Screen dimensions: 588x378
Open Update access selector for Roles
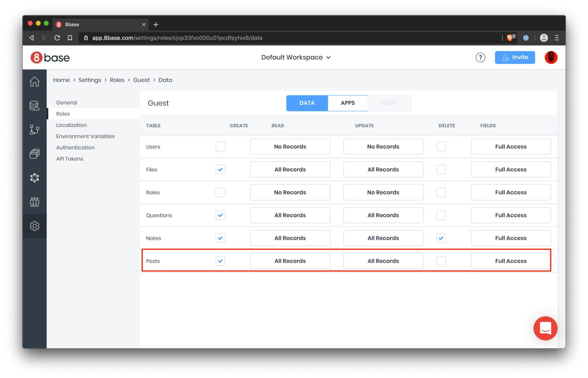click(x=383, y=192)
